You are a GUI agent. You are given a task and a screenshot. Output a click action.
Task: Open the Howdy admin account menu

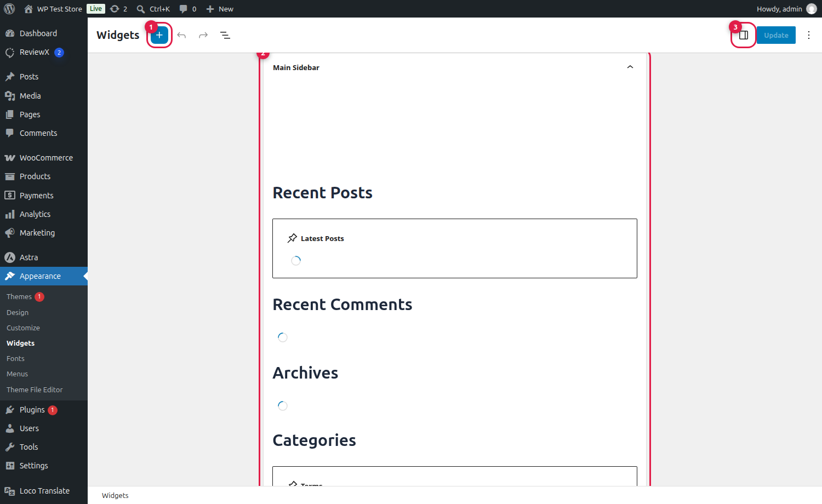[x=786, y=9]
